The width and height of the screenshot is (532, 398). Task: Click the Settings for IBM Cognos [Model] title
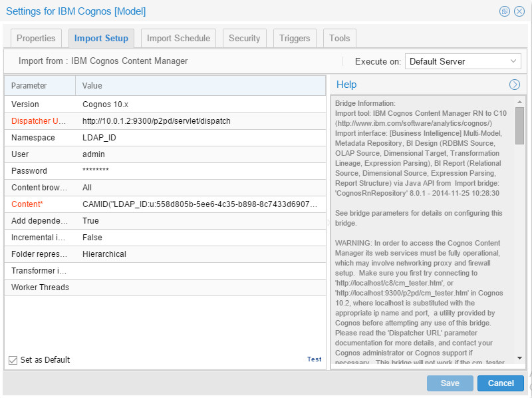(76, 11)
